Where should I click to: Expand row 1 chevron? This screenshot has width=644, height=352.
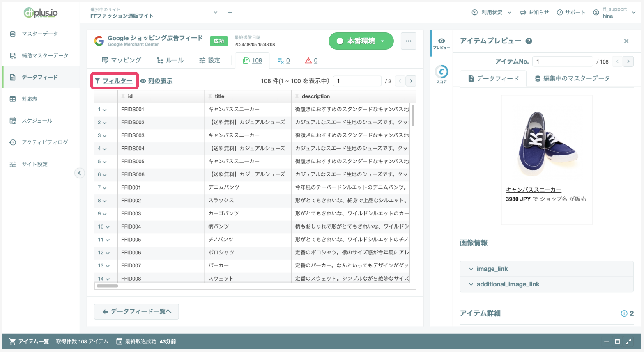[105, 110]
